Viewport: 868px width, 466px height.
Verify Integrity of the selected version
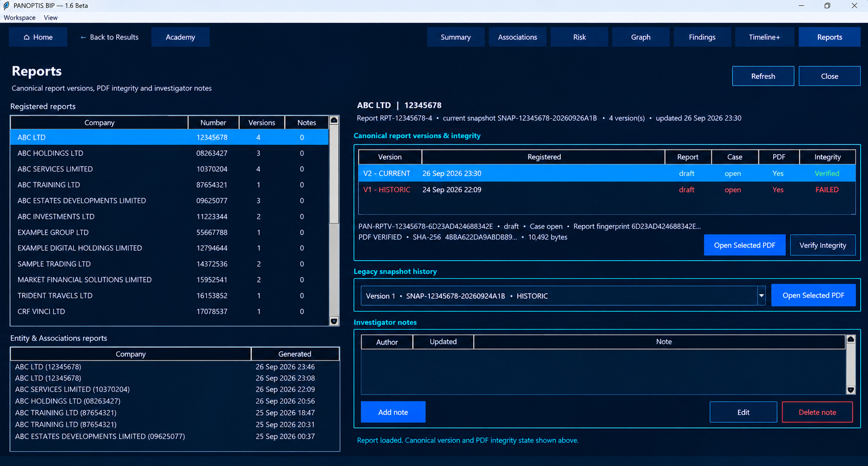tap(823, 245)
